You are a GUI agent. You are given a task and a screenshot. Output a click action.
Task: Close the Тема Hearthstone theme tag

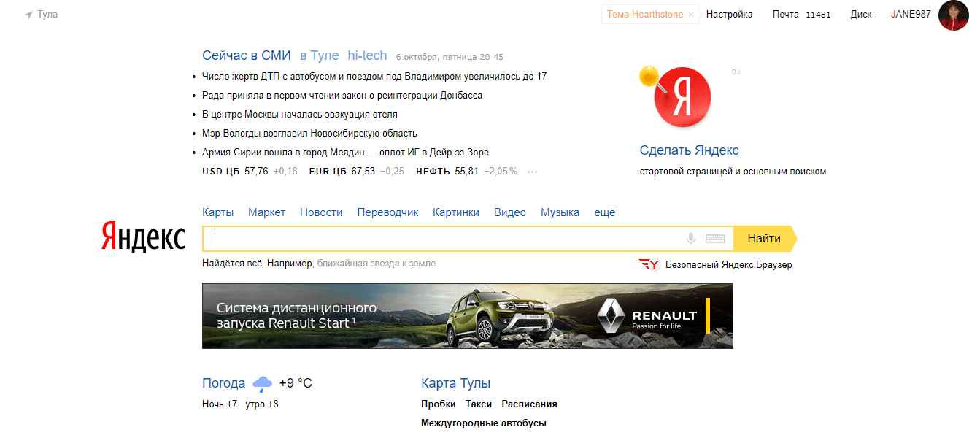click(690, 15)
